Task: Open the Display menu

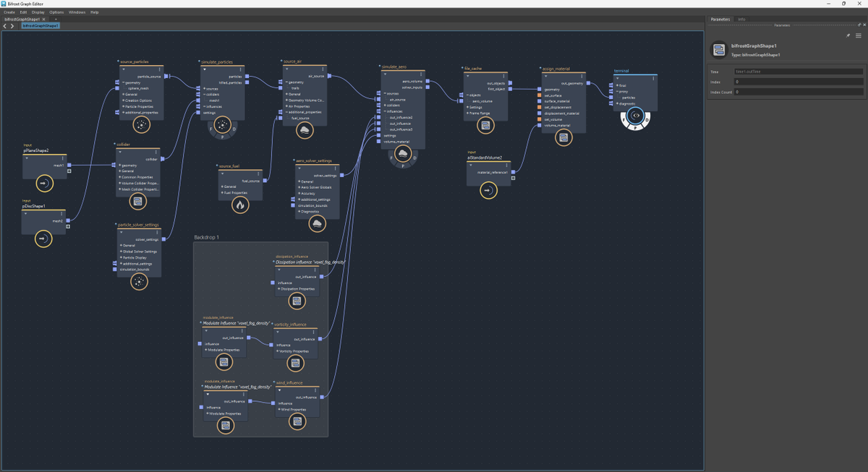Action: coord(38,12)
